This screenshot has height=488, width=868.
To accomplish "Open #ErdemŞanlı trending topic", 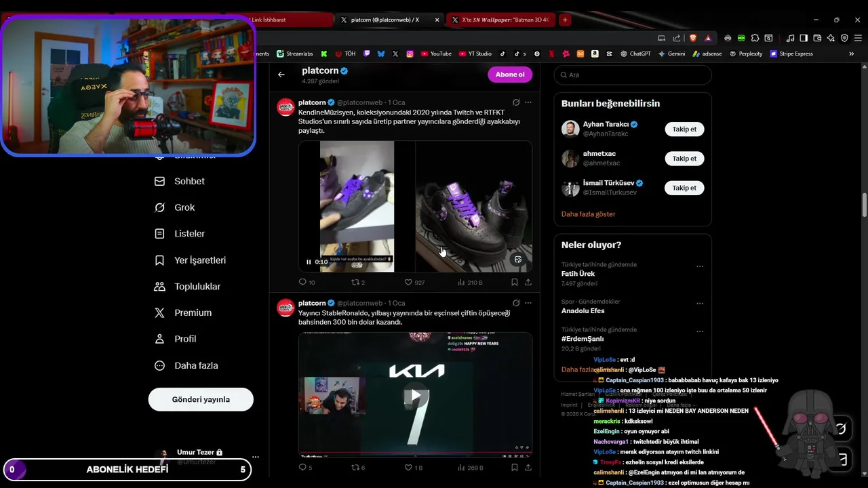I will (583, 339).
